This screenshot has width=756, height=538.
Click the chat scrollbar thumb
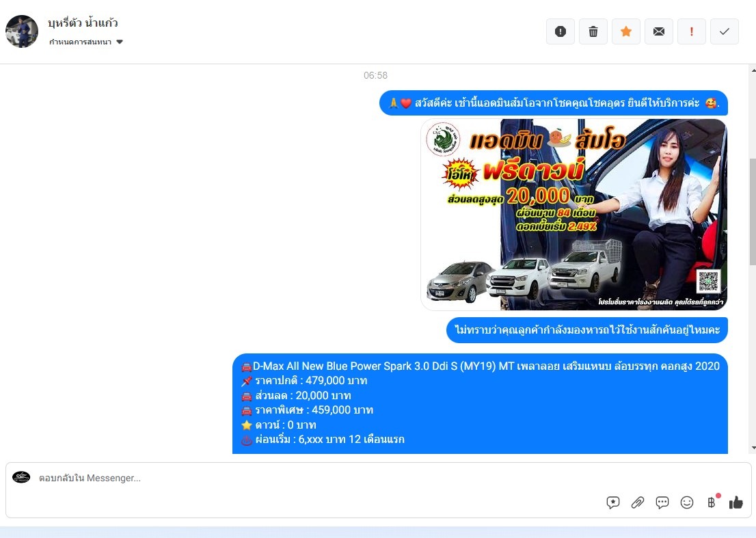753,212
